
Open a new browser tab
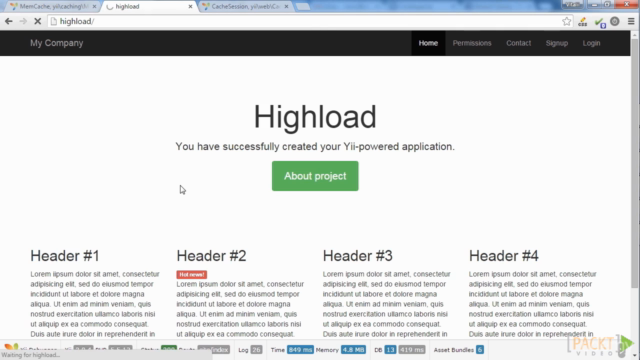(x=302, y=7)
